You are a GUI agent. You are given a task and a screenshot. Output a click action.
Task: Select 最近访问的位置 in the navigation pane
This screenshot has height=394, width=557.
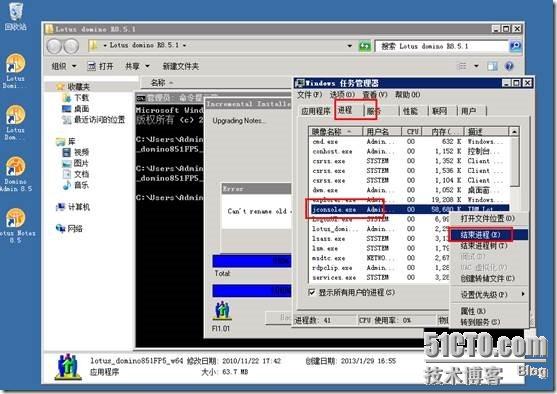[94, 120]
